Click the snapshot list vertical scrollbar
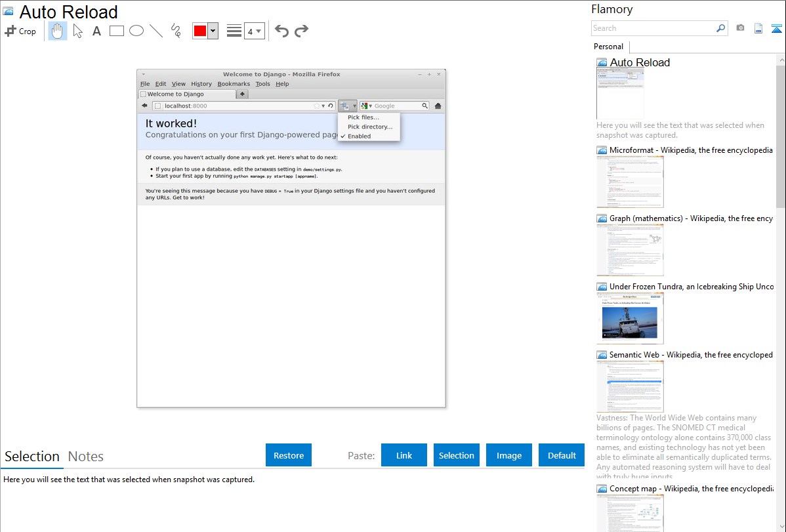 (781, 136)
